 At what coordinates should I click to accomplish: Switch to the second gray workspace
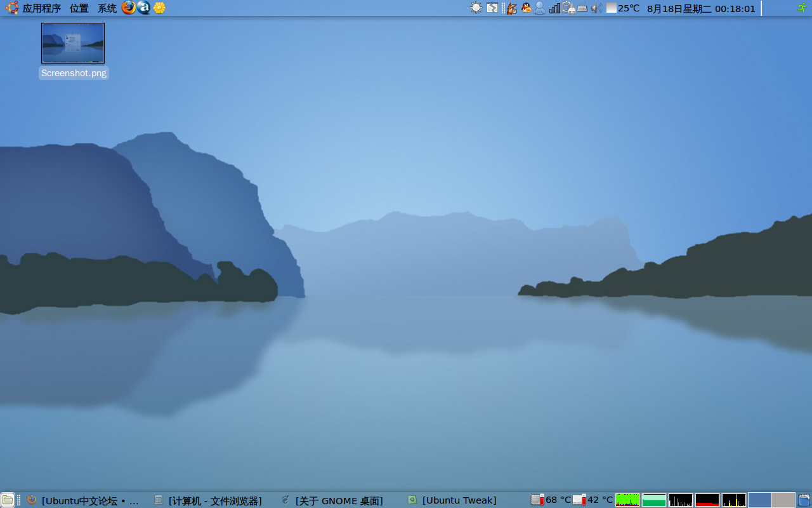pyautogui.click(x=783, y=500)
